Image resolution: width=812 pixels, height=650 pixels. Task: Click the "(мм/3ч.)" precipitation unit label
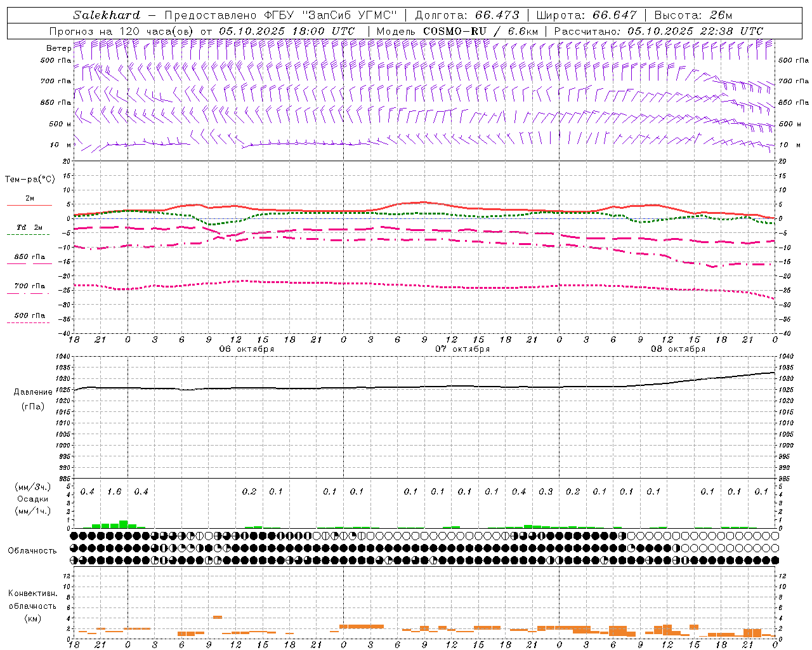point(33,487)
